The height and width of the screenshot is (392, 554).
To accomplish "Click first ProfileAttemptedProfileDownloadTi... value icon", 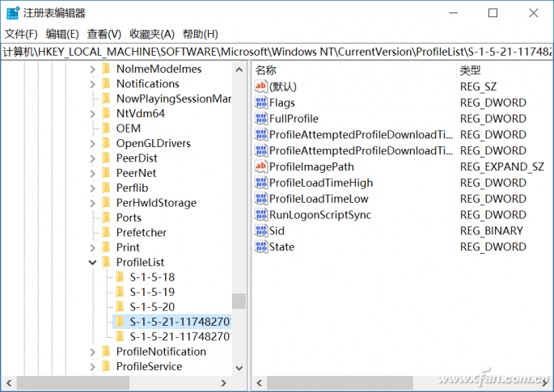I will 260,134.
